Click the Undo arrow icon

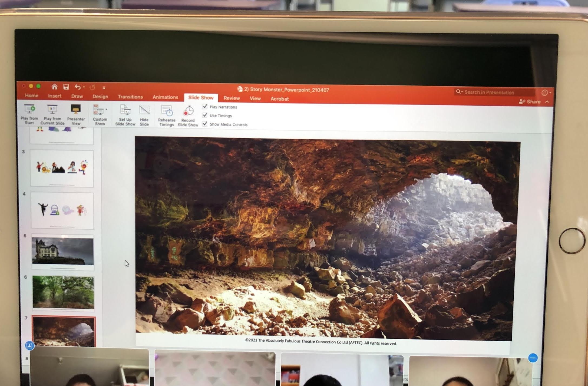click(x=78, y=87)
